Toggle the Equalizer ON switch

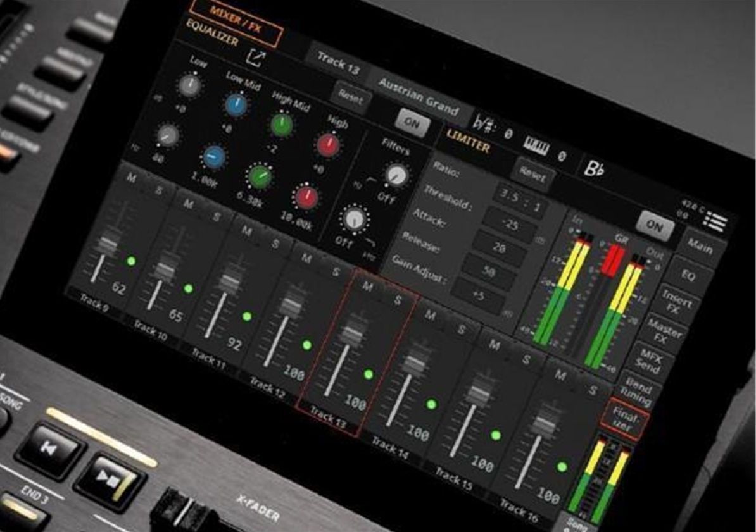[x=412, y=123]
